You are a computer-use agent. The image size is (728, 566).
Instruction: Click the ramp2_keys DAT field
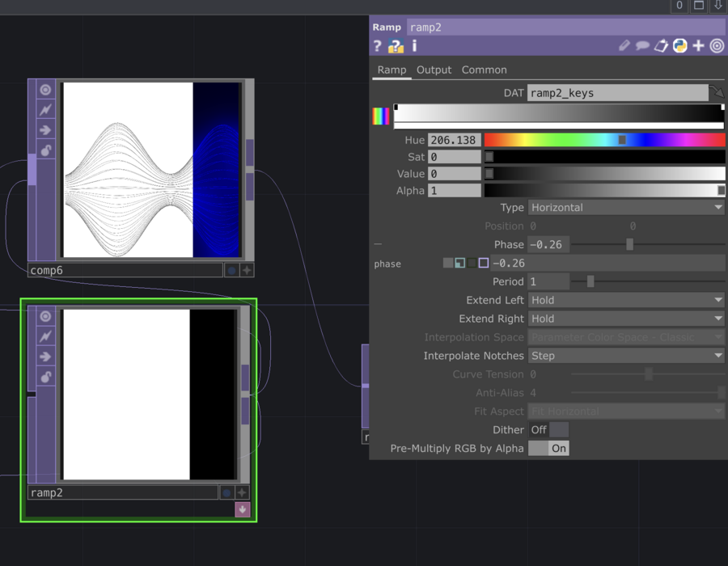[617, 93]
